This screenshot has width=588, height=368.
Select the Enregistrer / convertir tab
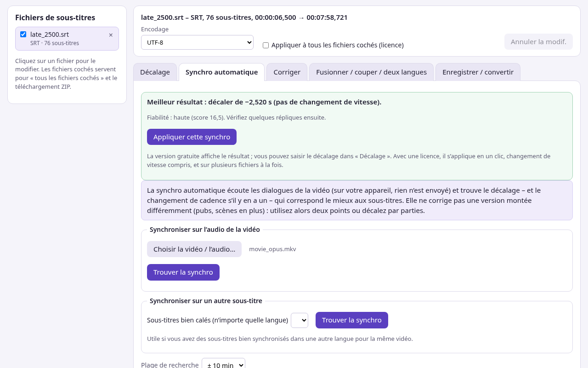(478, 72)
